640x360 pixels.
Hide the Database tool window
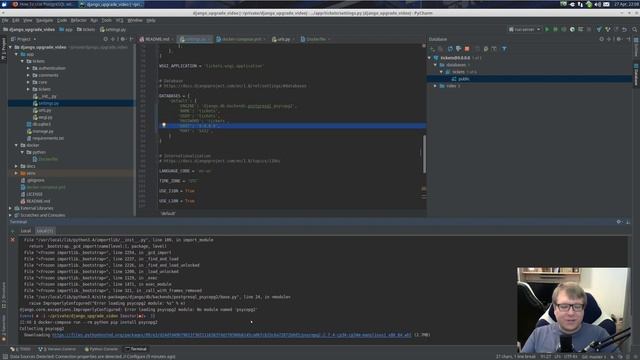click(629, 39)
